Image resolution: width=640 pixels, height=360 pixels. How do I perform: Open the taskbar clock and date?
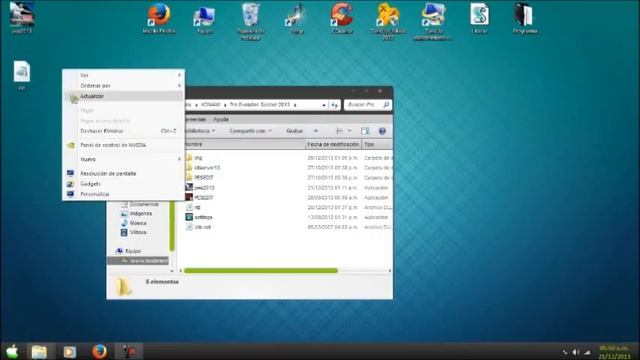[614, 352]
